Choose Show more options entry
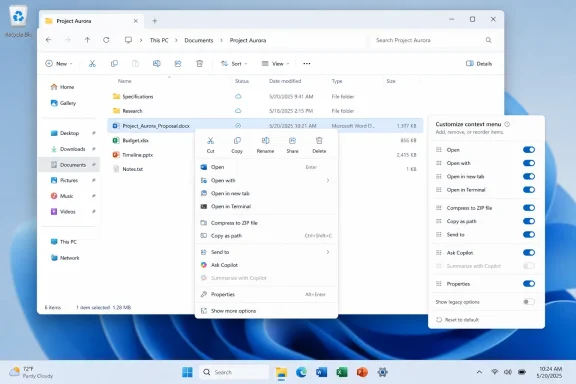 click(266, 311)
